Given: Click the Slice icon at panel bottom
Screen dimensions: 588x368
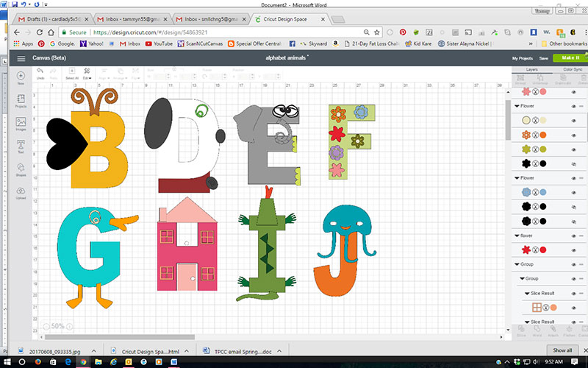Looking at the screenshot, I should point(521,330).
